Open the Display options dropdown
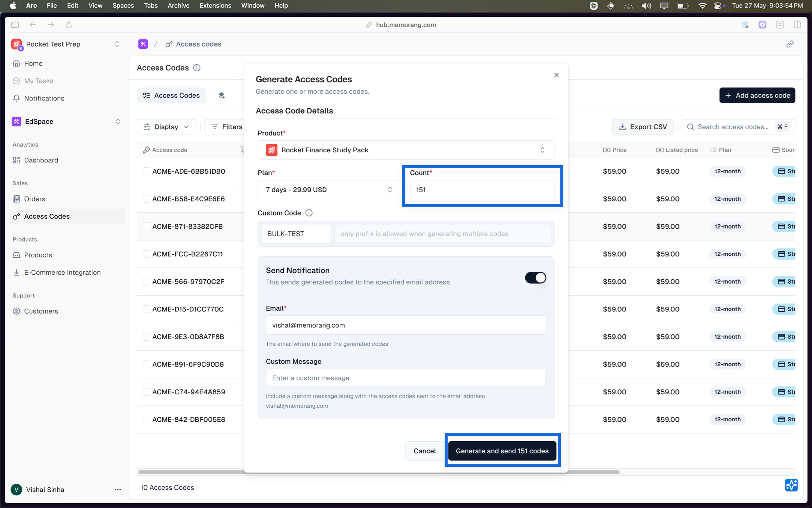This screenshot has height=508, width=812. [166, 127]
